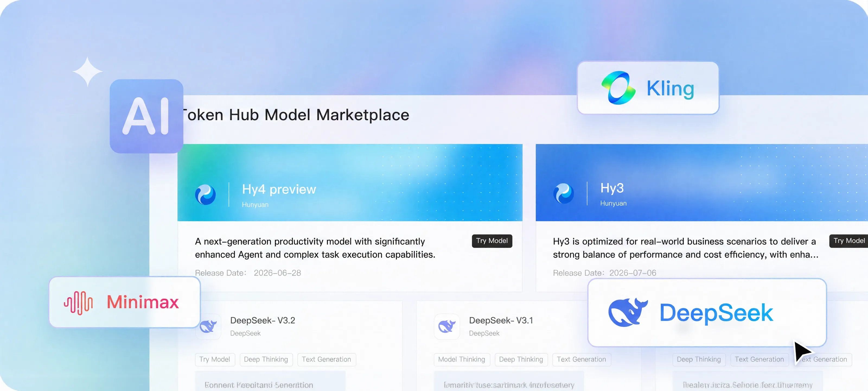Select Model Thinking tag on DeepSeek-V3.1 card

(462, 359)
